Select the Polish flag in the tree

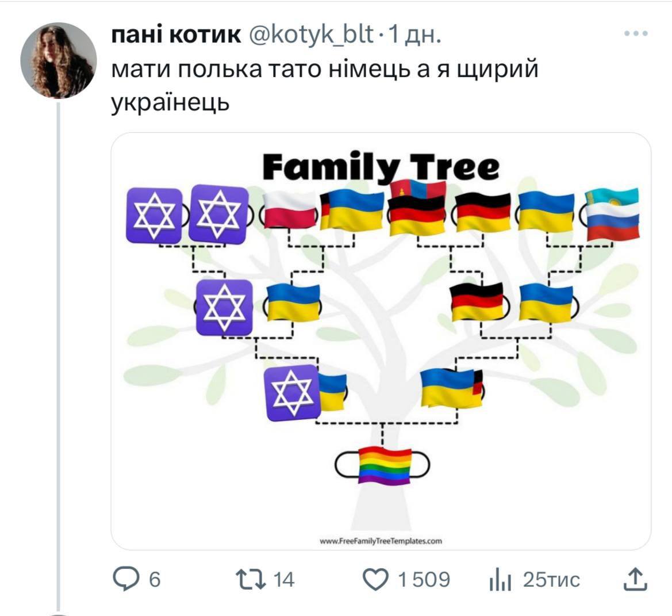click(x=290, y=210)
